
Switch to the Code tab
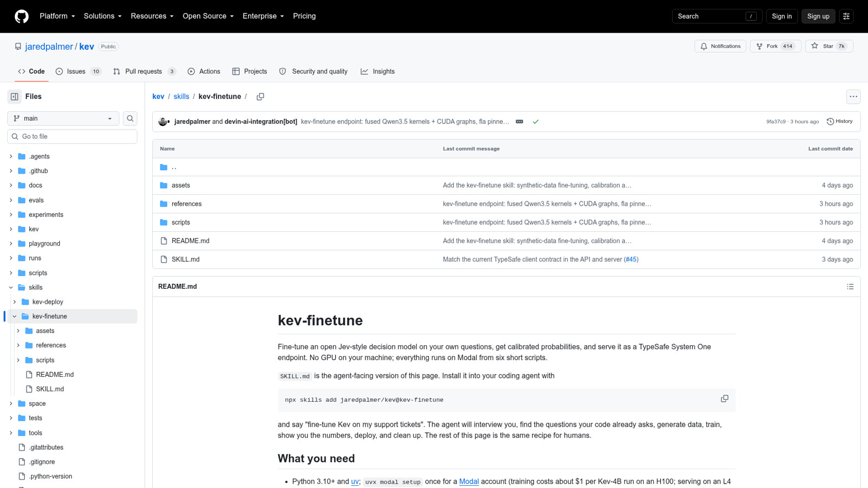[x=32, y=71]
